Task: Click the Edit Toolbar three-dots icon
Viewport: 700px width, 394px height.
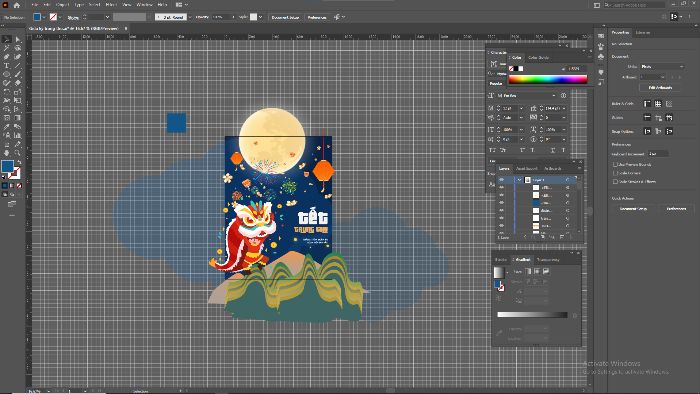Action: tap(12, 215)
